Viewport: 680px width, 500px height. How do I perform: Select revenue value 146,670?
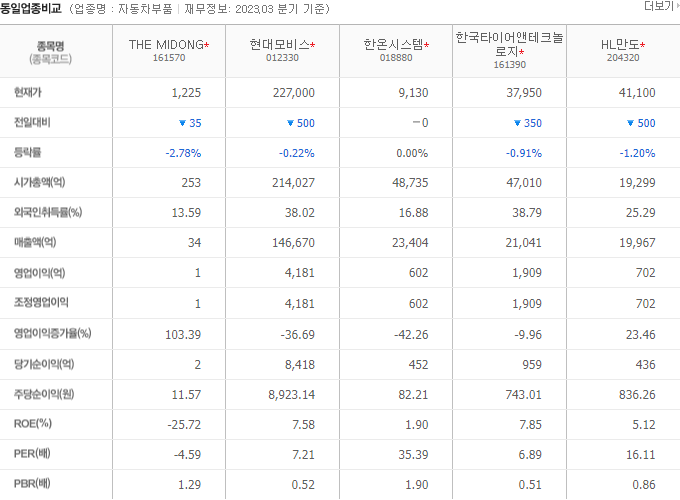294,243
